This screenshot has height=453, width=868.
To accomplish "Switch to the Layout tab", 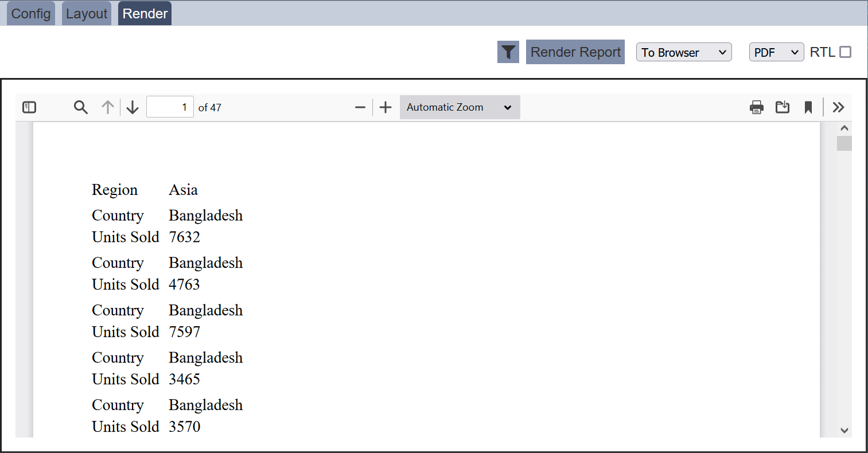I will 87,14.
